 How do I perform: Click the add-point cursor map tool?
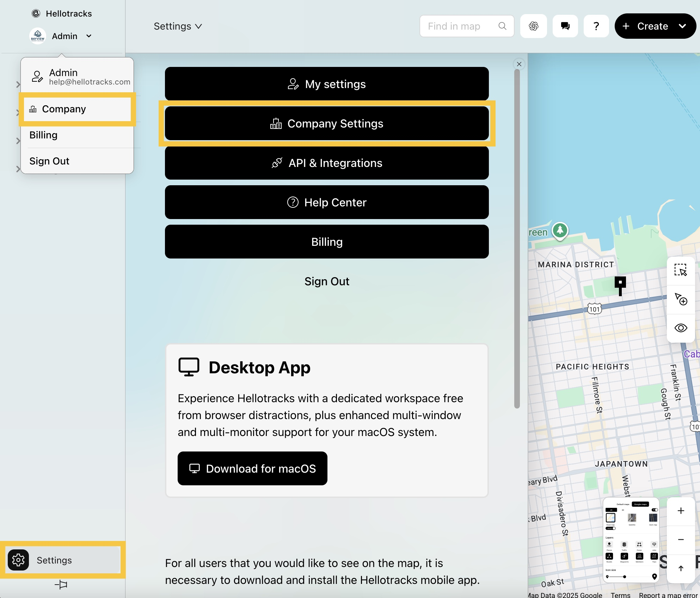click(681, 299)
